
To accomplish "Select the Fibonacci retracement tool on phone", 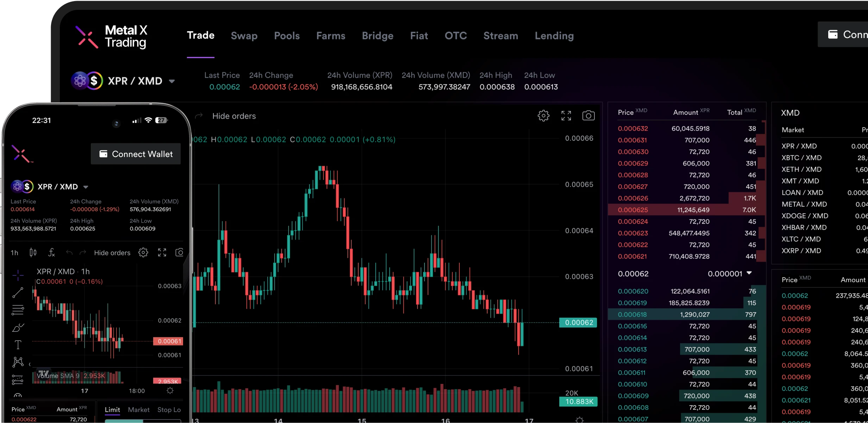I will (x=18, y=310).
